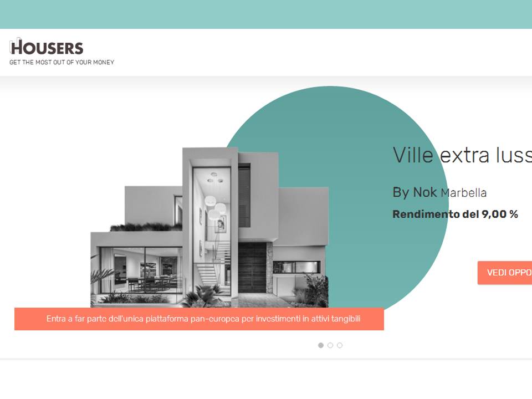Click the Housers logo
The width and height of the screenshot is (532, 399).
tap(47, 47)
